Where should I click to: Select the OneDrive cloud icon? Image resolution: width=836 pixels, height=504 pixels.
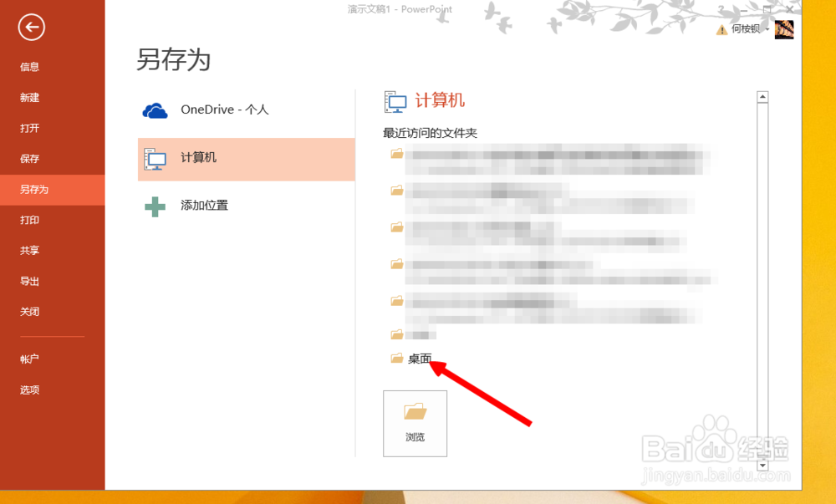[153, 109]
